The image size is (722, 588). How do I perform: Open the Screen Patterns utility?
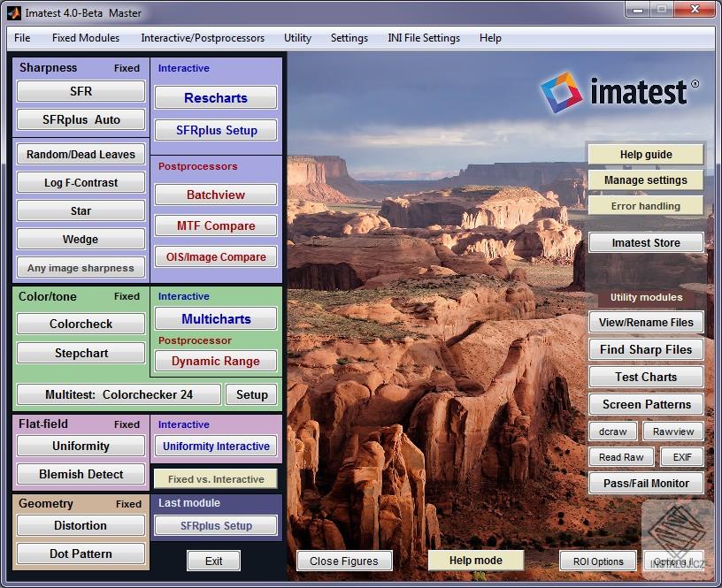(646, 404)
